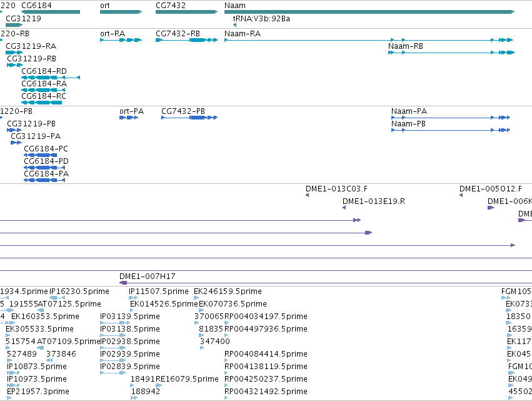Open the ort-PA protein label
The image size is (532, 401).
pos(132,111)
